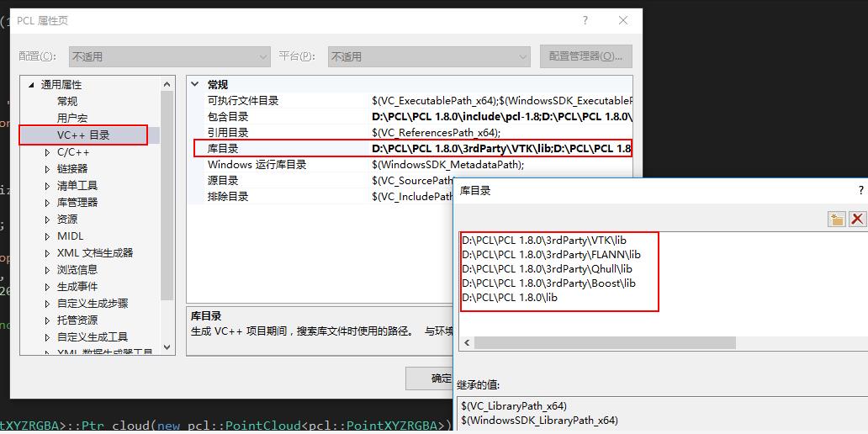
Task: Select VC++ 目录 tree item
Action: [x=83, y=135]
